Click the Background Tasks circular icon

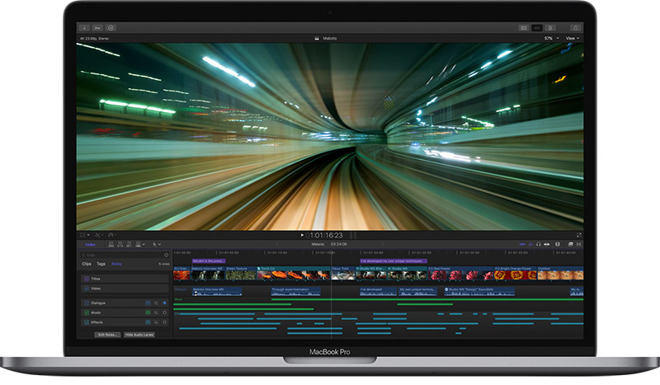[111, 28]
